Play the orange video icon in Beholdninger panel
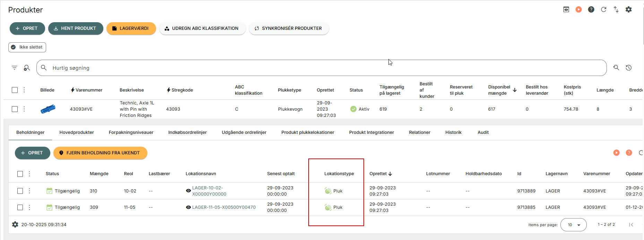This screenshot has height=240, width=644. click(x=616, y=153)
